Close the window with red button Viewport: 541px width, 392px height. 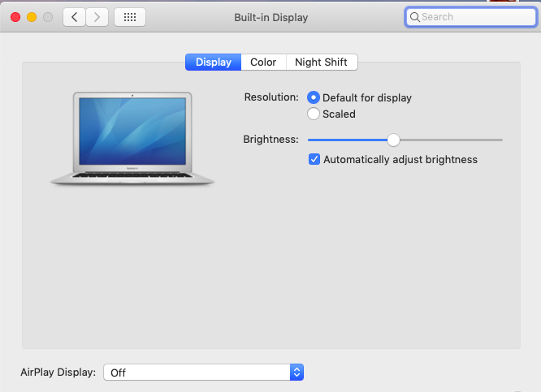(x=15, y=17)
